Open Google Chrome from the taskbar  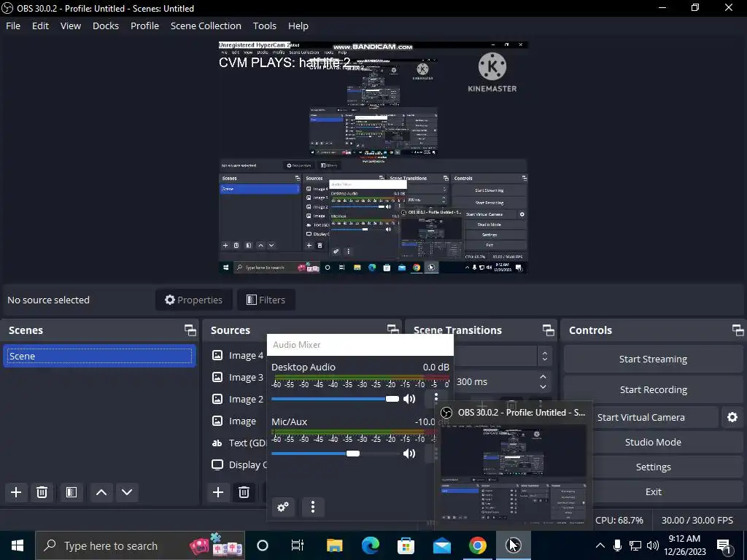[x=477, y=545]
